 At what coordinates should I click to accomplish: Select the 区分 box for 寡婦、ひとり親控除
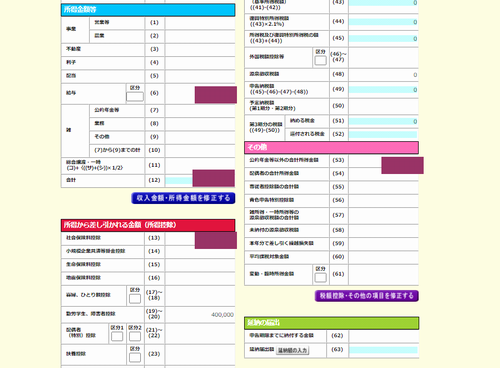coord(135,299)
